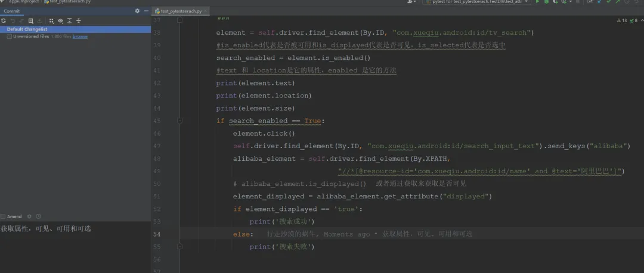This screenshot has height=273, width=644.
Task: Click the browse link for unversioned files
Action: (x=80, y=36)
